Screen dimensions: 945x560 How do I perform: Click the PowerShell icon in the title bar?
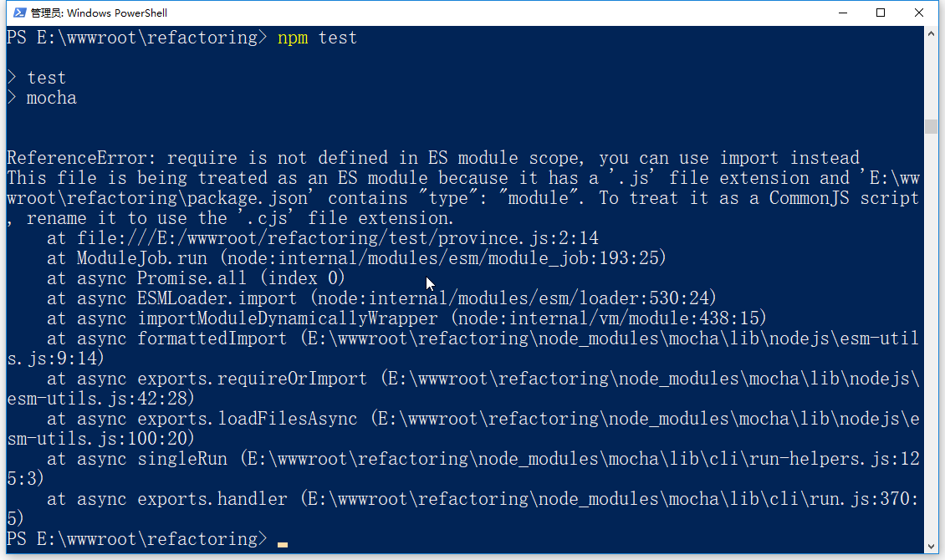pyautogui.click(x=15, y=13)
